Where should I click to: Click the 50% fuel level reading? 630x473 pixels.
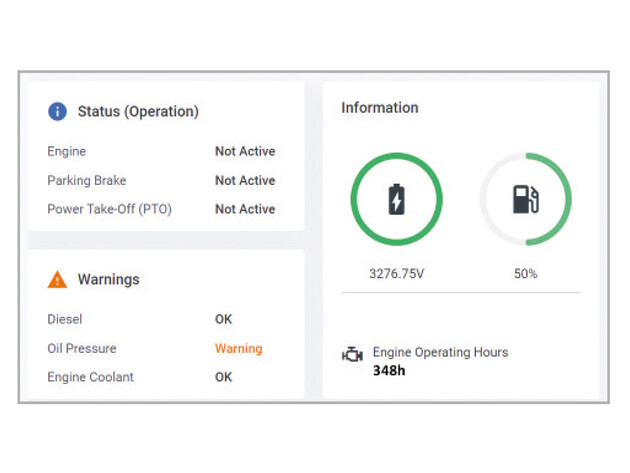click(x=526, y=273)
